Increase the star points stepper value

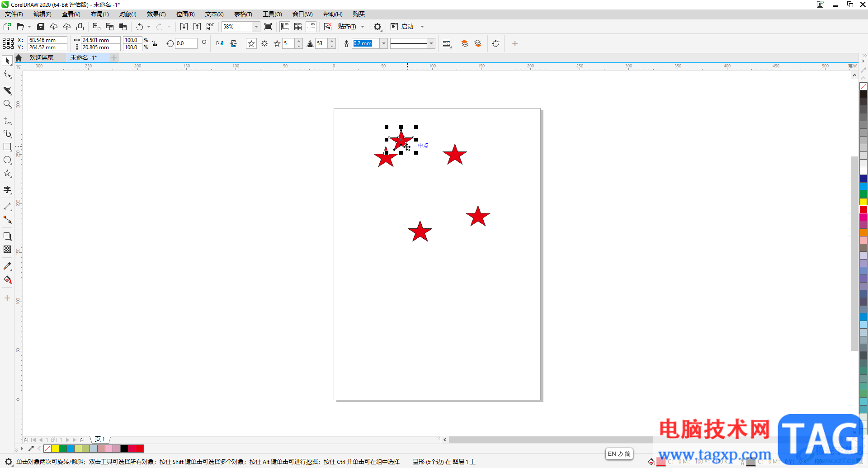pyautogui.click(x=299, y=41)
